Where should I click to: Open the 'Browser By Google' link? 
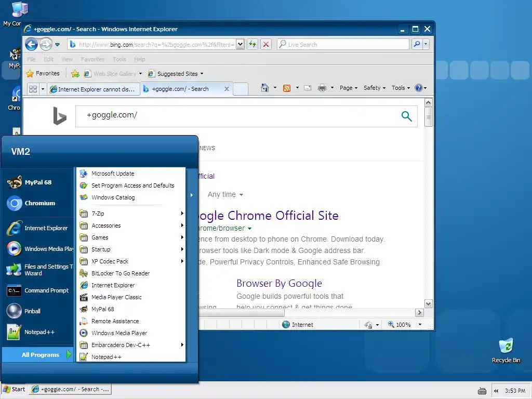click(279, 283)
